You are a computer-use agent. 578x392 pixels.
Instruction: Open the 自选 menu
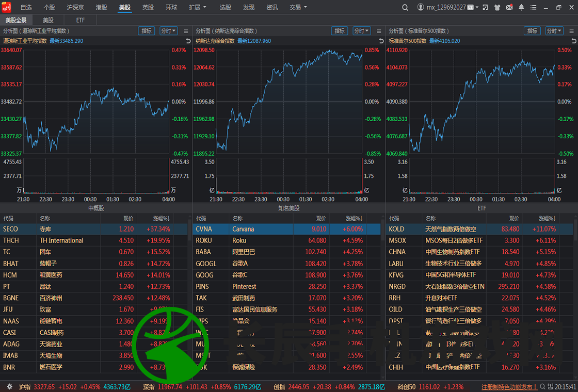click(26, 7)
